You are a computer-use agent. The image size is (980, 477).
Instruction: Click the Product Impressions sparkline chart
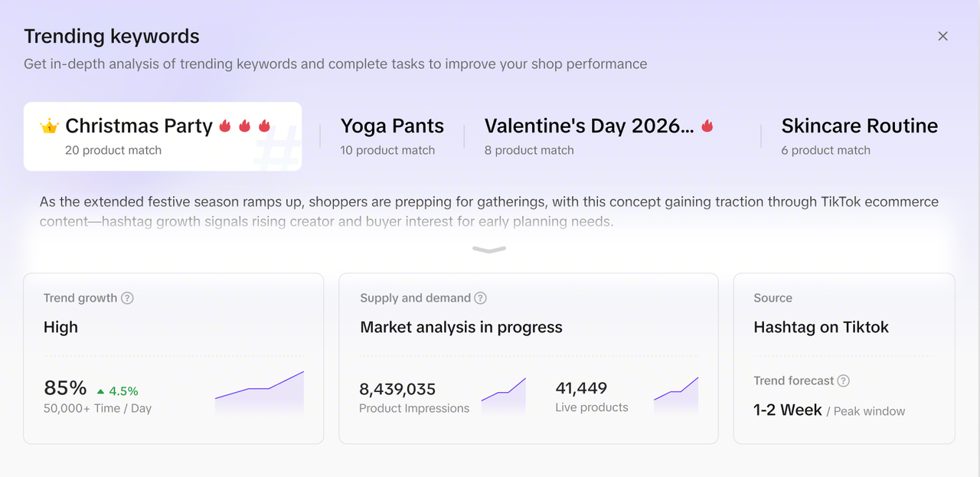point(504,394)
